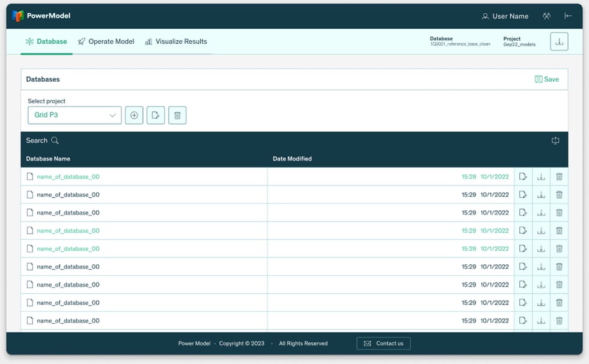Open the User Name account menu
Image resolution: width=589 pixels, height=364 pixels.
point(505,16)
